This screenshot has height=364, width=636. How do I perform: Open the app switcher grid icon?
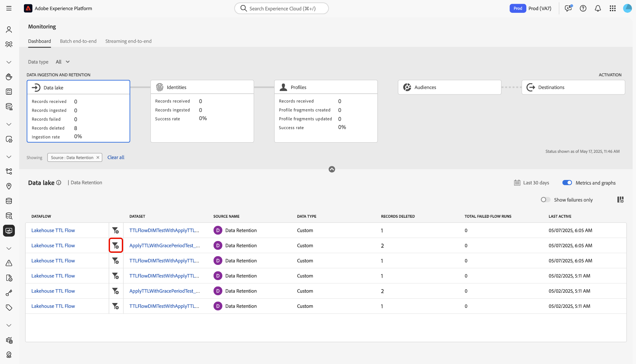point(613,8)
